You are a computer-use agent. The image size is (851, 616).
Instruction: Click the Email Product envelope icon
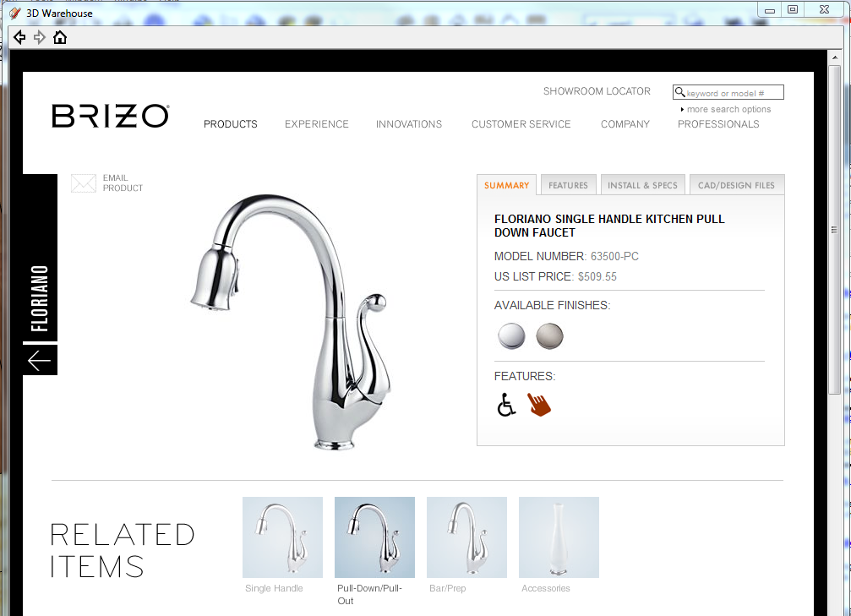point(84,183)
